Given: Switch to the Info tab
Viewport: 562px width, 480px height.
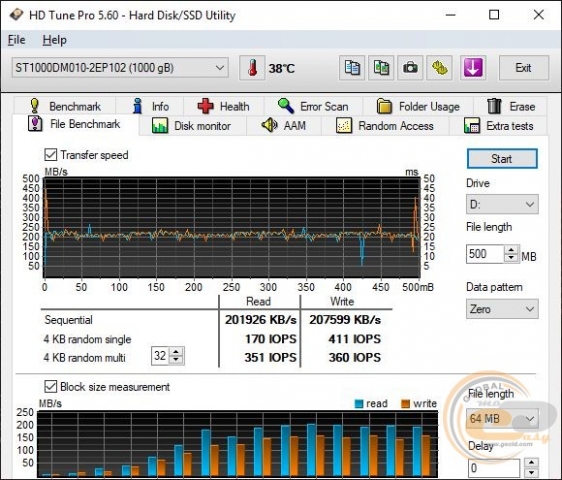Looking at the screenshot, I should click(149, 106).
